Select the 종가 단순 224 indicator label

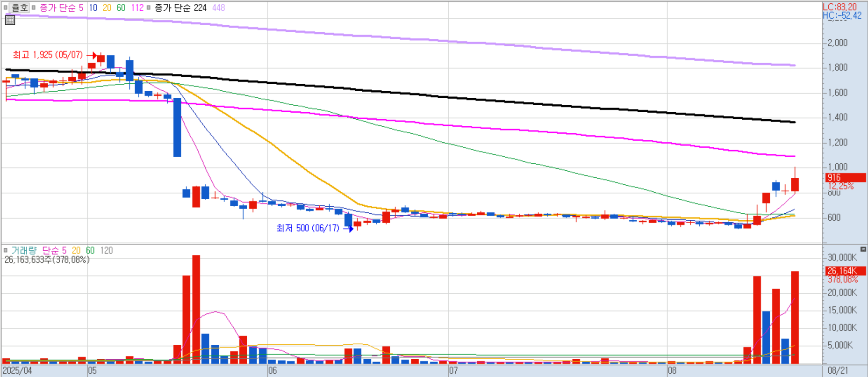pyautogui.click(x=180, y=7)
